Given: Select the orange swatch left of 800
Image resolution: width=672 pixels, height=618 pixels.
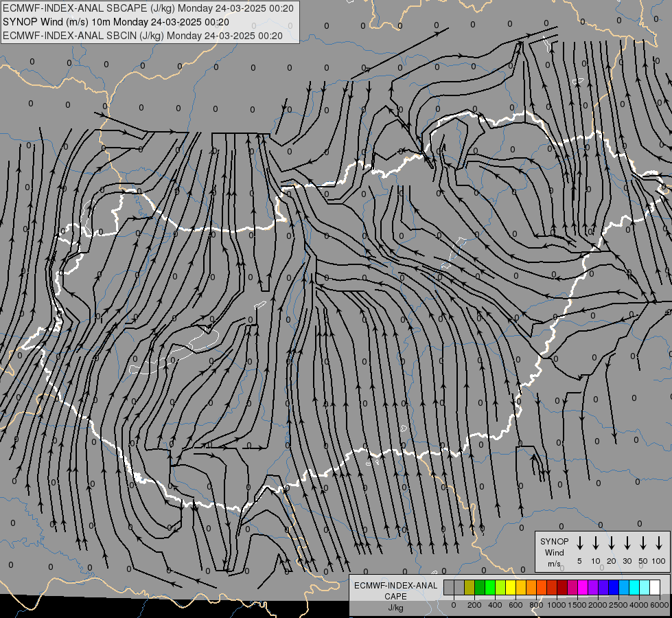Looking at the screenshot, I should (x=531, y=587).
